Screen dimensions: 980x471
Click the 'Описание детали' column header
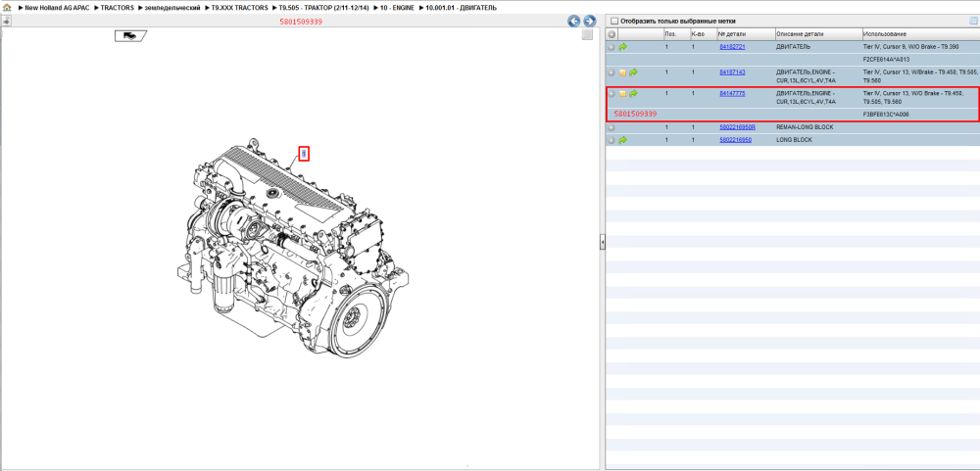coord(817,34)
